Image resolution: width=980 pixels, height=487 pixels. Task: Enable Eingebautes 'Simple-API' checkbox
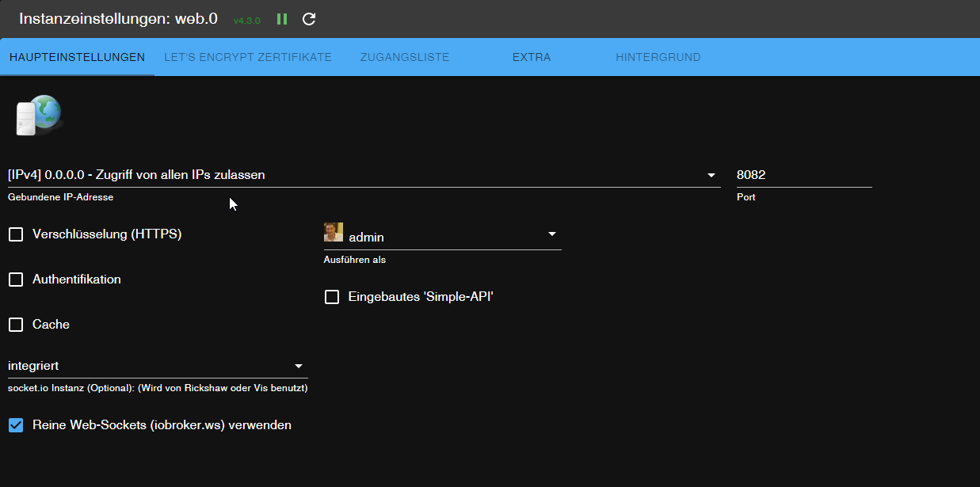click(x=332, y=297)
